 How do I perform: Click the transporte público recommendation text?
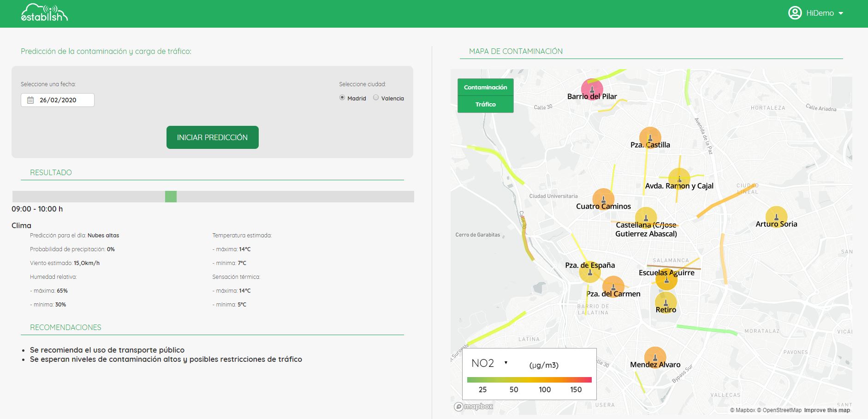point(107,350)
